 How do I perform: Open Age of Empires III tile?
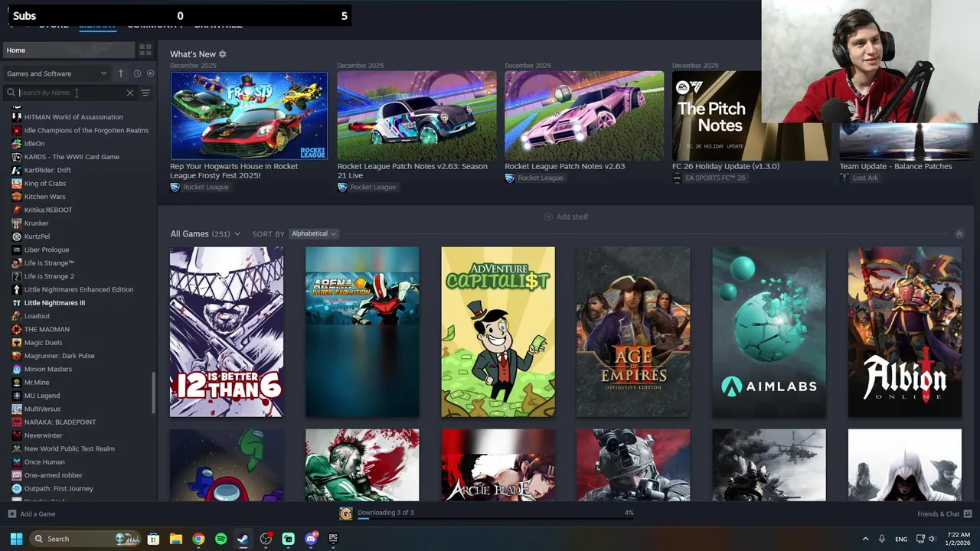(x=633, y=332)
